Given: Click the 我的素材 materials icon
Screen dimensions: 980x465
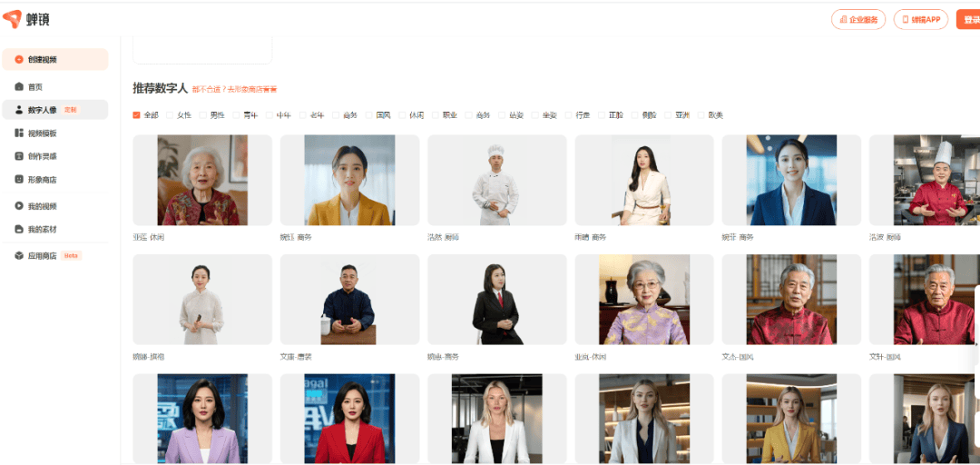Looking at the screenshot, I should tap(19, 229).
